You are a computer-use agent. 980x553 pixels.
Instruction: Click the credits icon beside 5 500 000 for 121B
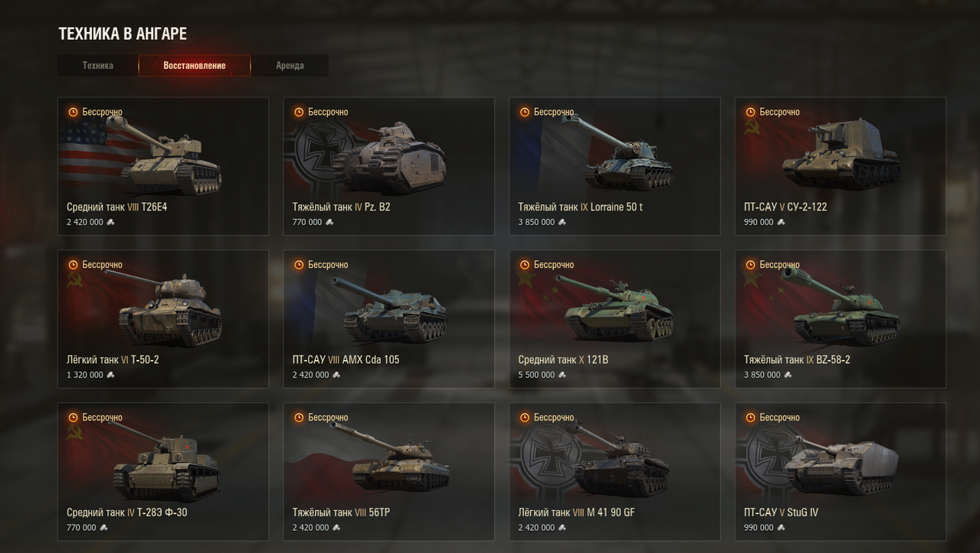point(562,375)
